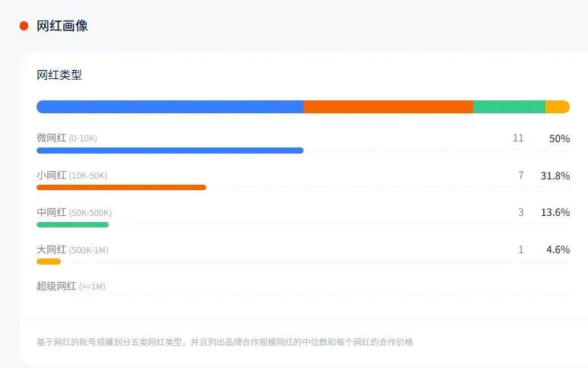Click the green segment of the stacked bar
The width and height of the screenshot is (588, 368).
pyautogui.click(x=509, y=107)
